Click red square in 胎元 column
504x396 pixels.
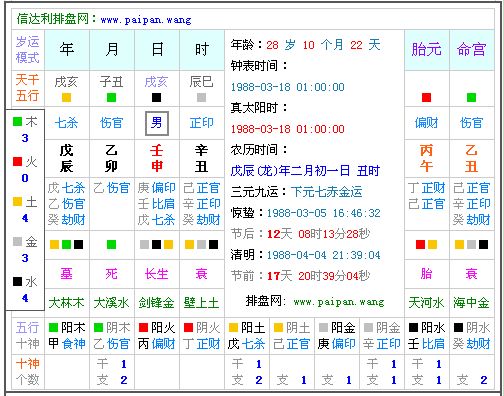tap(426, 98)
